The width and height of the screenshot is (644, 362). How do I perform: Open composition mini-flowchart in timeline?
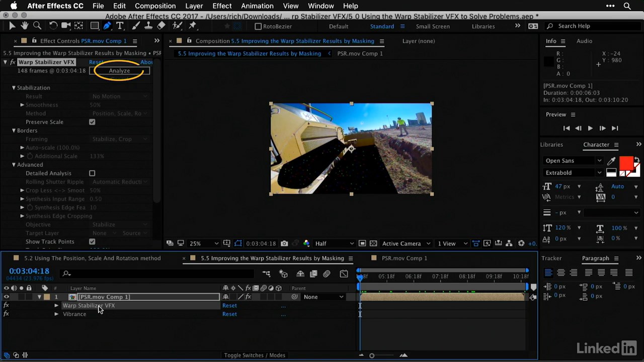click(267, 274)
